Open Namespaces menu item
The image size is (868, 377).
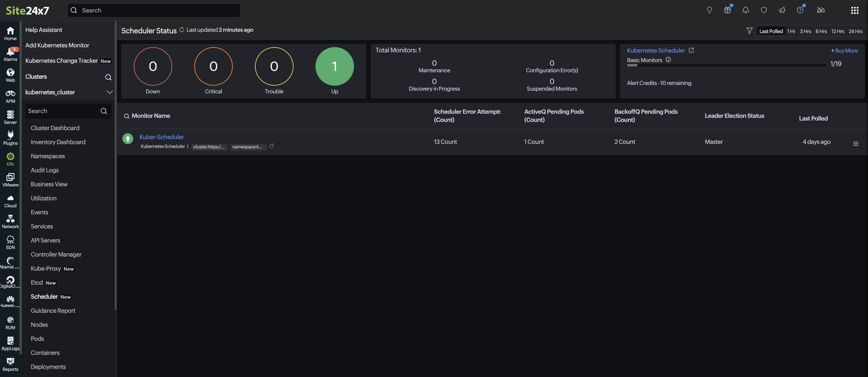click(48, 156)
